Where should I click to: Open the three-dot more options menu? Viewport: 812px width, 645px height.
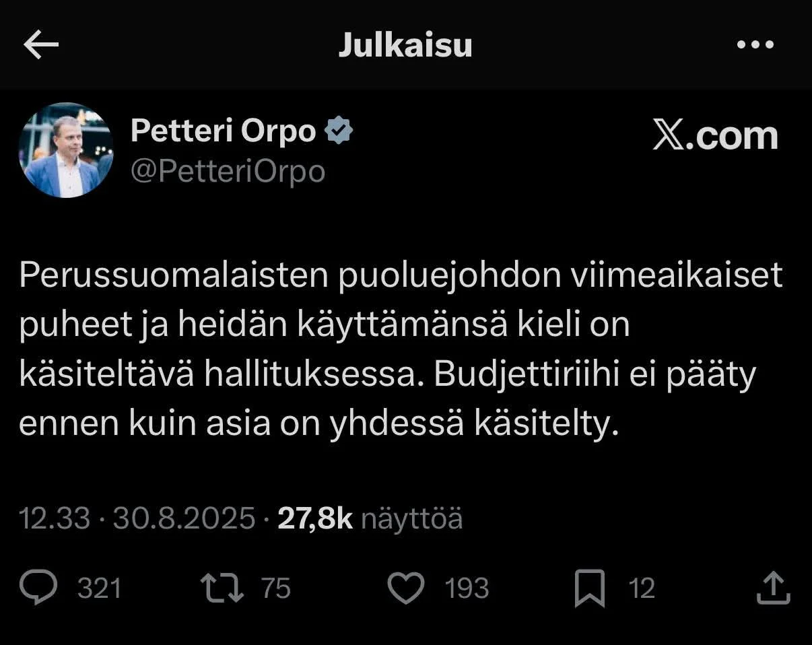click(x=755, y=45)
